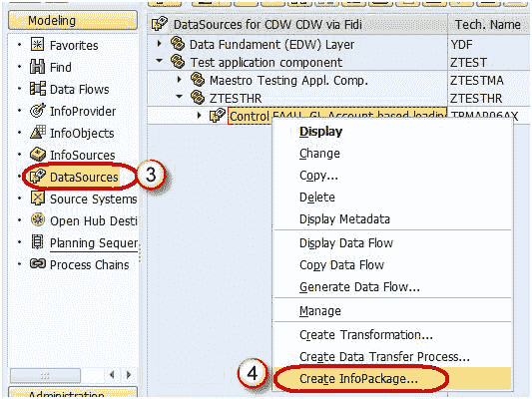This screenshot has height=399, width=532.
Task: Click the Favorites star icon
Action: coord(37,45)
